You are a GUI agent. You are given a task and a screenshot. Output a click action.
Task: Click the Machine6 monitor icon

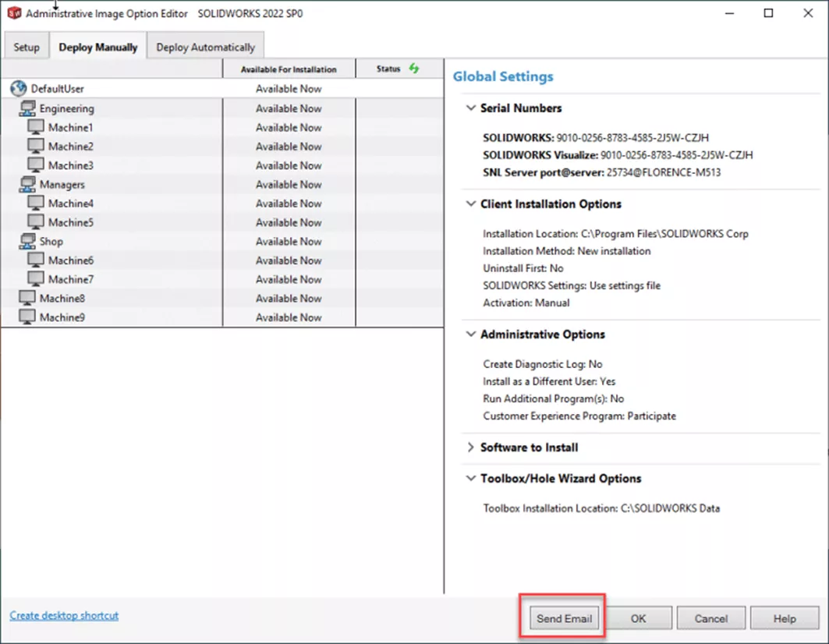point(36,260)
